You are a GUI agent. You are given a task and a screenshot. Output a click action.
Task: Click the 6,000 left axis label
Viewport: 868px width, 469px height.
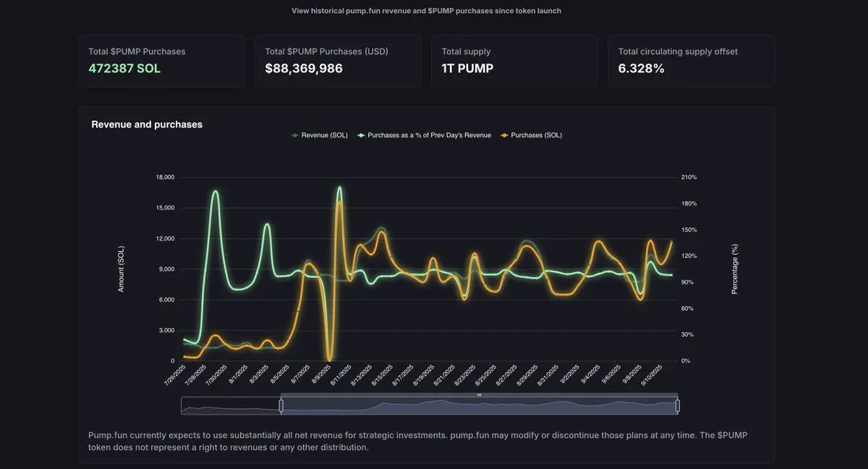[x=167, y=300]
